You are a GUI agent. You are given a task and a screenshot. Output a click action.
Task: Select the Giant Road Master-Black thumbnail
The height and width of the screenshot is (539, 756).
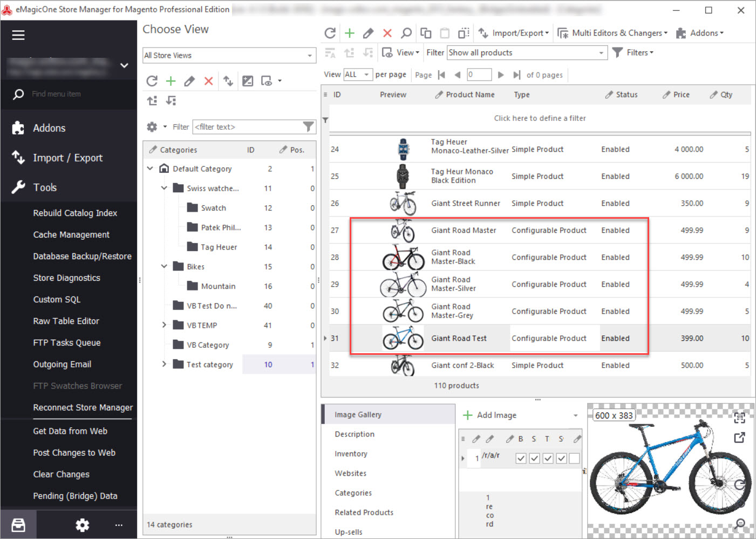(x=403, y=257)
